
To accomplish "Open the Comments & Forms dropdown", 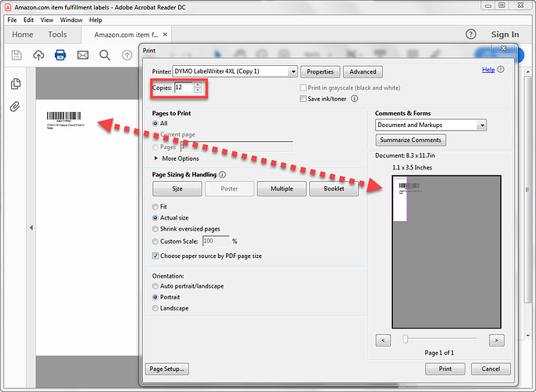I will [481, 125].
